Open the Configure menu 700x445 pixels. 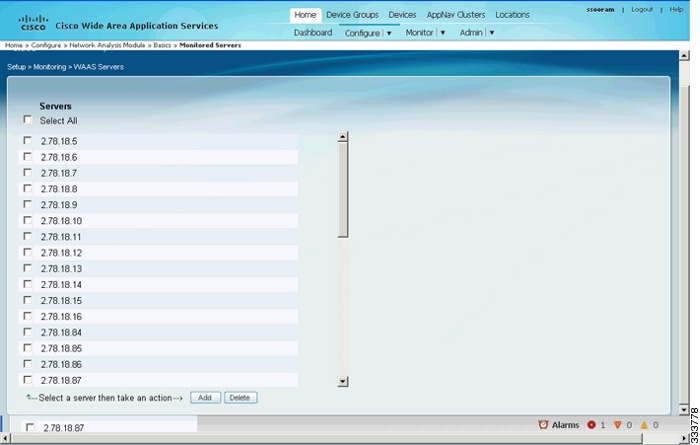tap(362, 33)
